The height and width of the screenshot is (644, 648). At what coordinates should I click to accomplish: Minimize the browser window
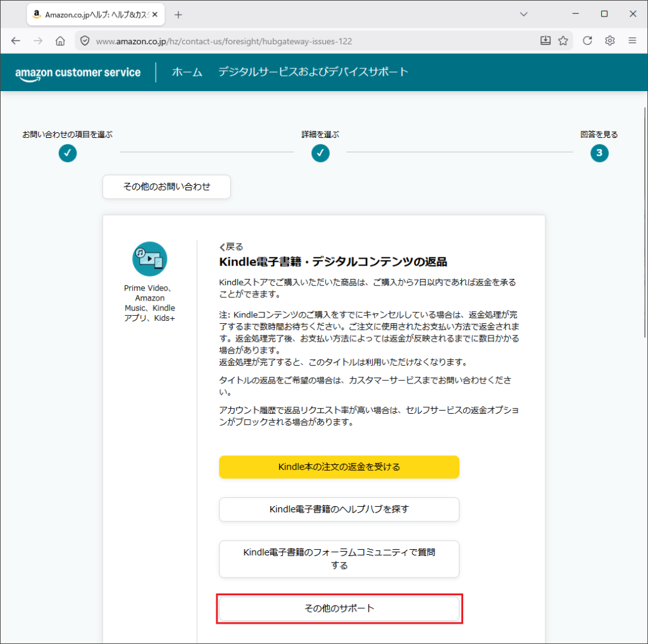[x=575, y=14]
